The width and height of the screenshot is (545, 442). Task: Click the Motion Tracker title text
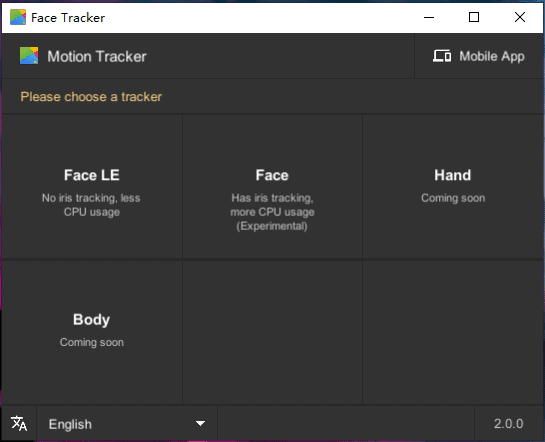tap(97, 56)
